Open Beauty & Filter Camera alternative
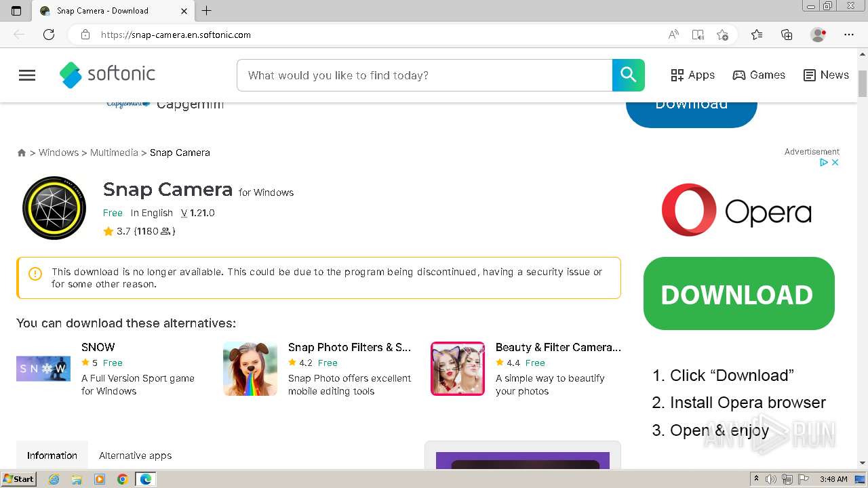This screenshot has height=488, width=868. (x=558, y=347)
